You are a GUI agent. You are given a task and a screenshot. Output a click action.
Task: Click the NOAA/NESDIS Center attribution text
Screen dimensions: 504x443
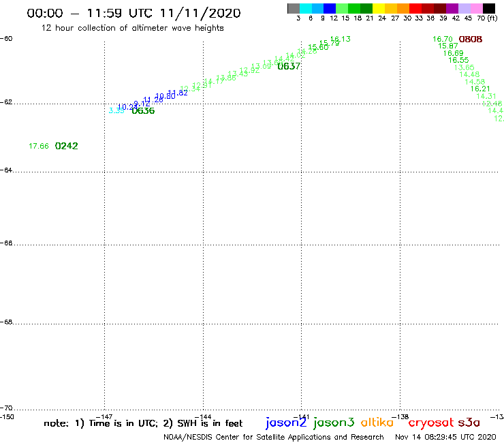coord(274,438)
